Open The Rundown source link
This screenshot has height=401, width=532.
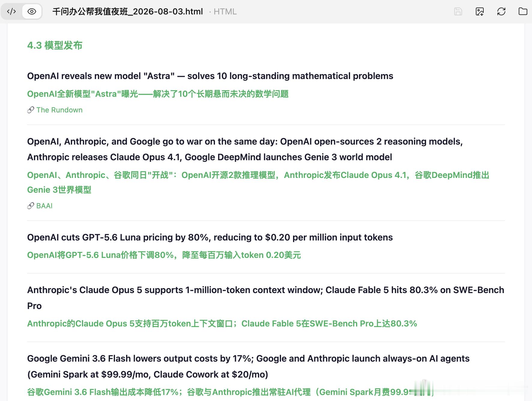pyautogui.click(x=59, y=110)
